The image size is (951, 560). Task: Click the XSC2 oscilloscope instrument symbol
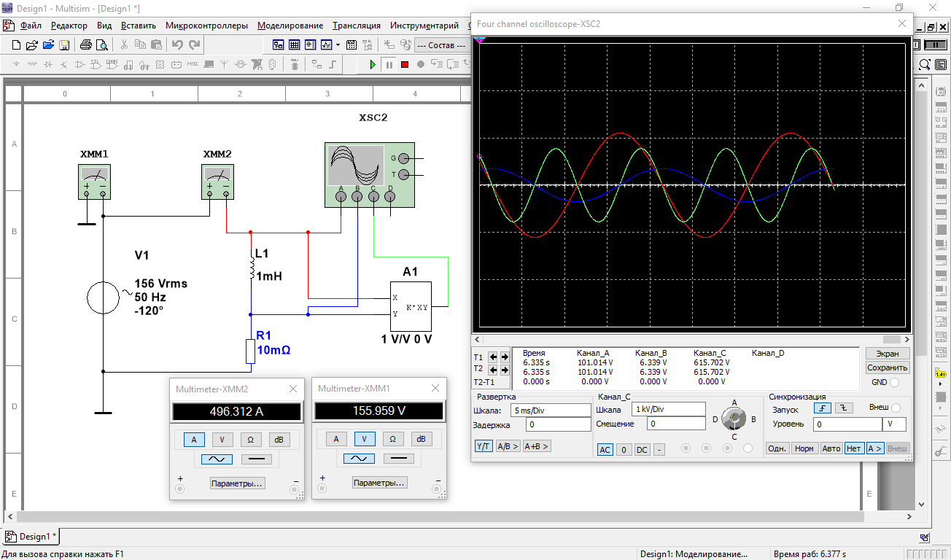click(369, 175)
